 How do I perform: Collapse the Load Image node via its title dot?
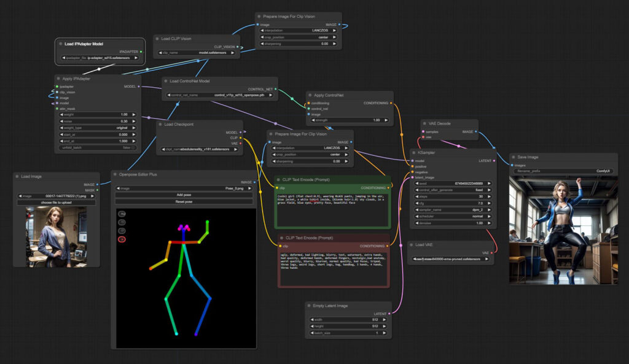tap(17, 176)
